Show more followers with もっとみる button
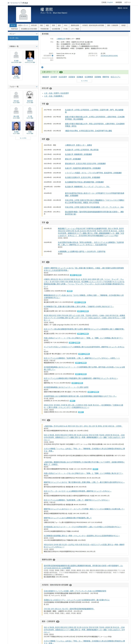 tap(23, 138)
